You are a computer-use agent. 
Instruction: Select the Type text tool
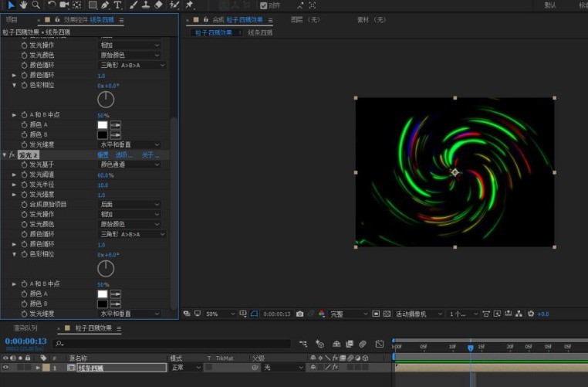117,5
